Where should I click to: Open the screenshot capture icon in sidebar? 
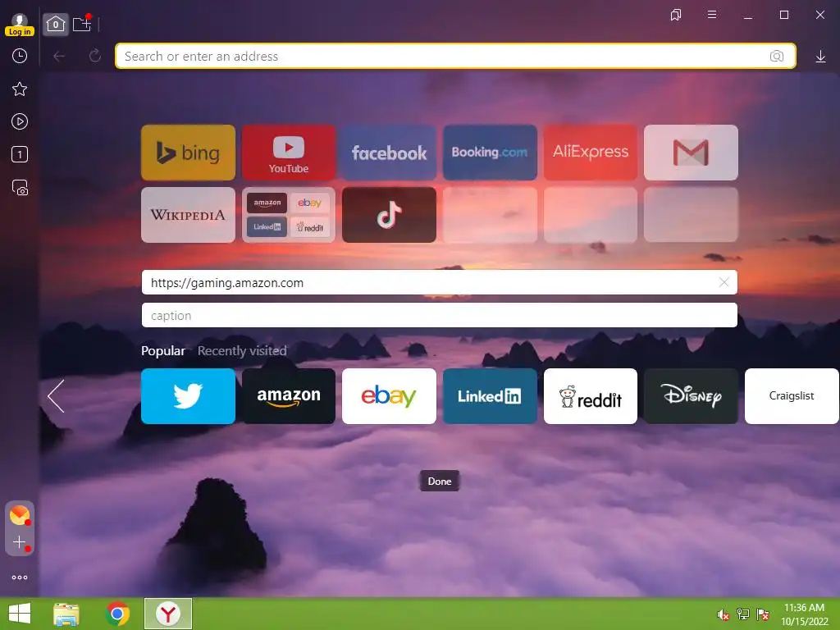tap(20, 188)
